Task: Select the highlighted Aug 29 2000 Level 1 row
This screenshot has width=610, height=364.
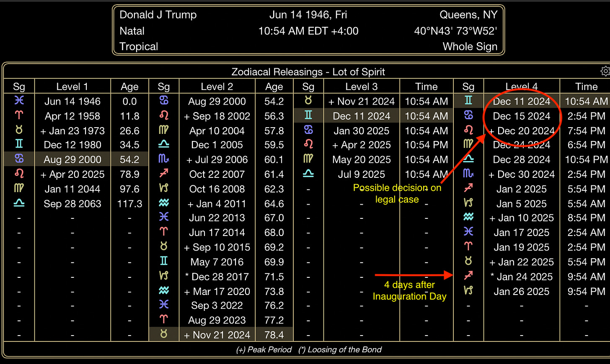Action: (x=75, y=159)
